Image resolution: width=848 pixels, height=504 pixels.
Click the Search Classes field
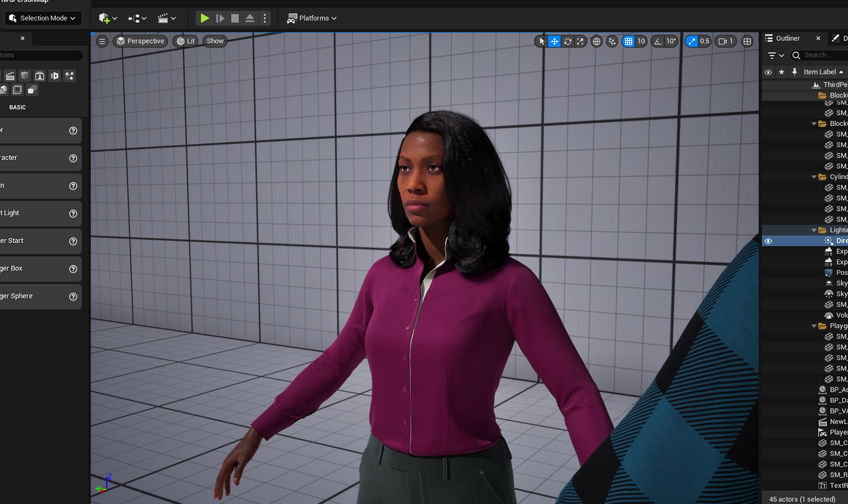coord(41,55)
